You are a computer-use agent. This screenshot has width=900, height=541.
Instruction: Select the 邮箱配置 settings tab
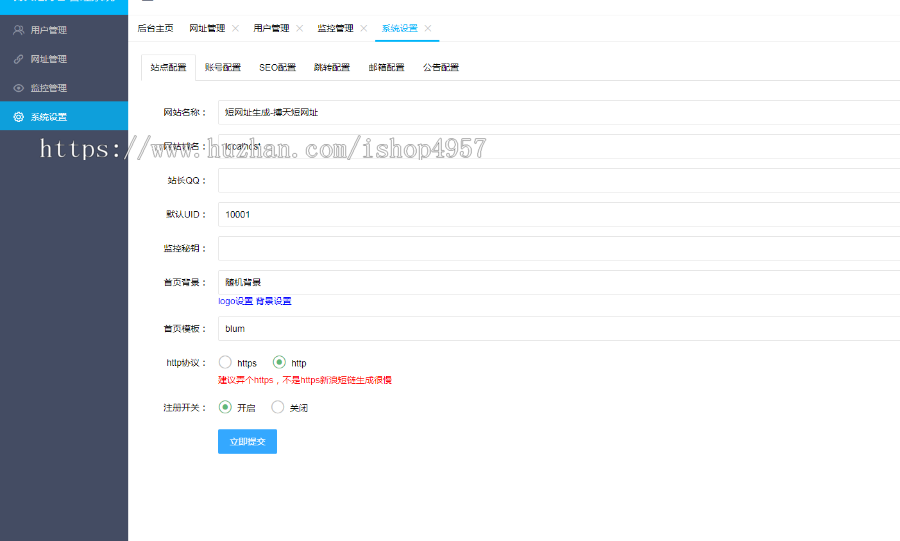click(x=386, y=67)
